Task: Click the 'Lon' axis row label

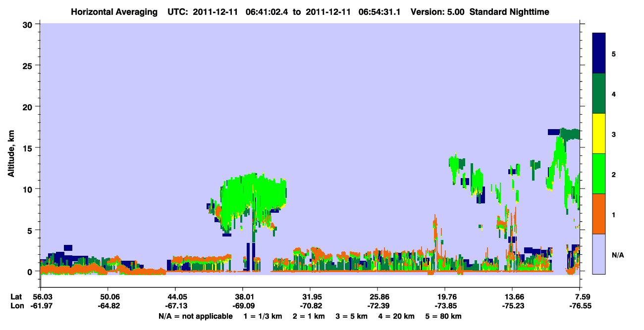Action: tap(17, 306)
